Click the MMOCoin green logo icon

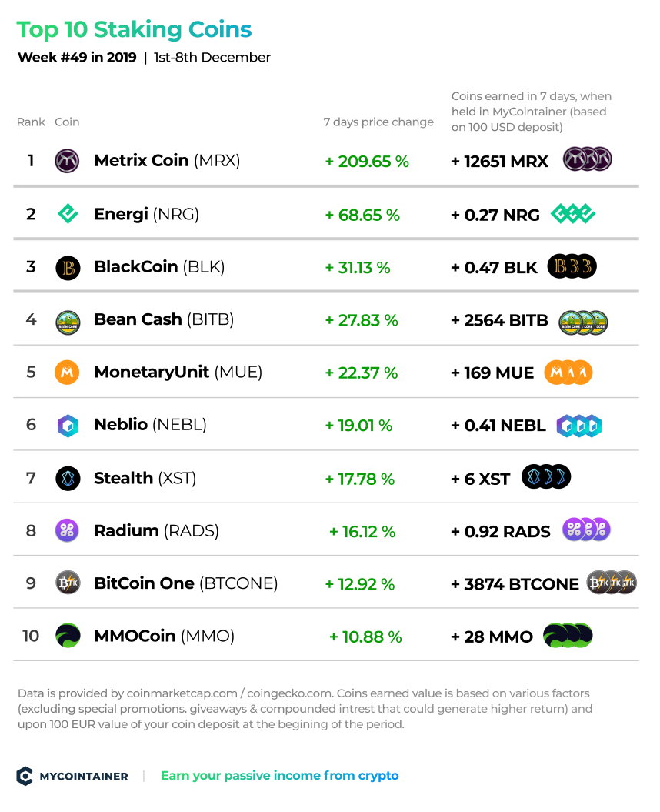pyautogui.click(x=68, y=636)
